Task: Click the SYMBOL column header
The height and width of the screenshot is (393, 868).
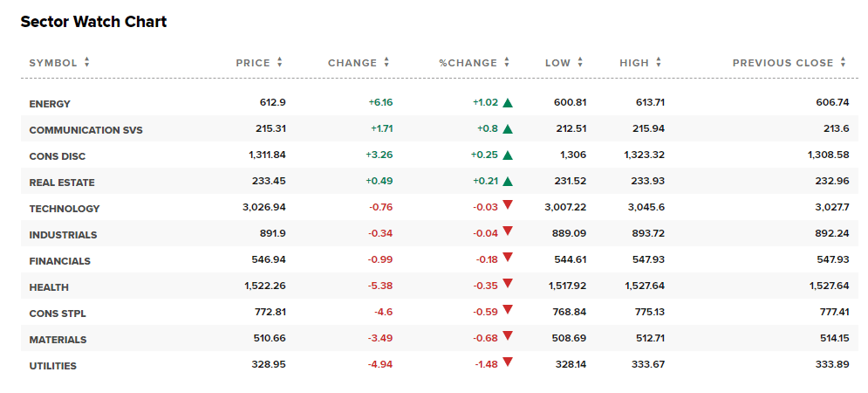Action: (x=53, y=63)
